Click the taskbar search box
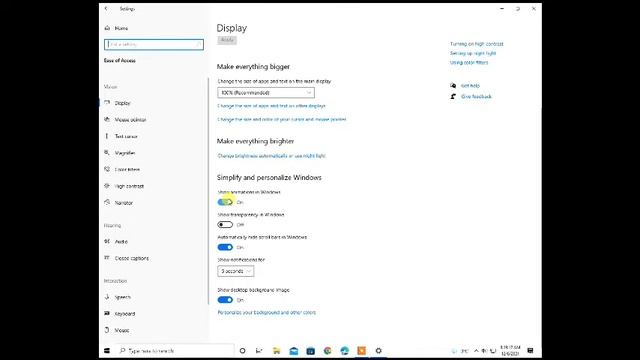This screenshot has height=360, width=640. click(x=175, y=351)
